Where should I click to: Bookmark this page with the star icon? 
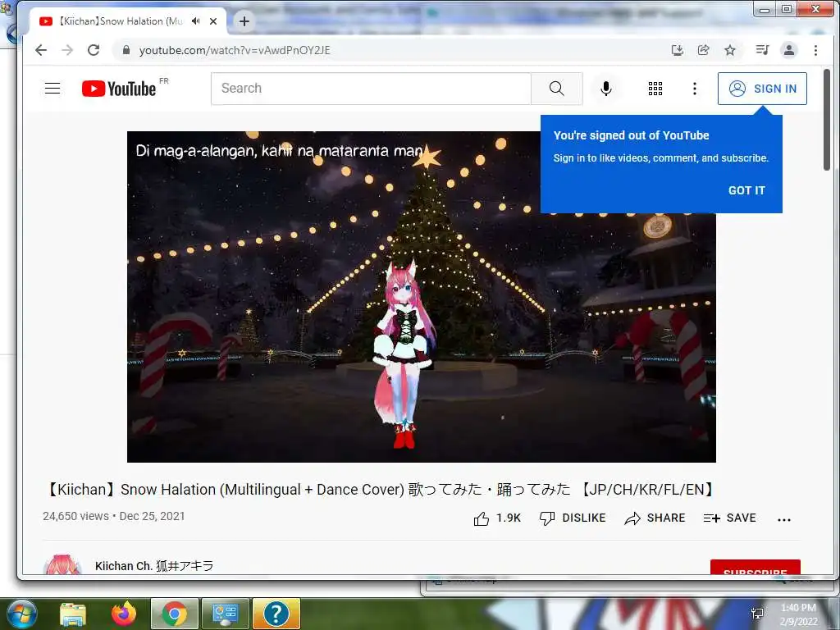pyautogui.click(x=729, y=50)
